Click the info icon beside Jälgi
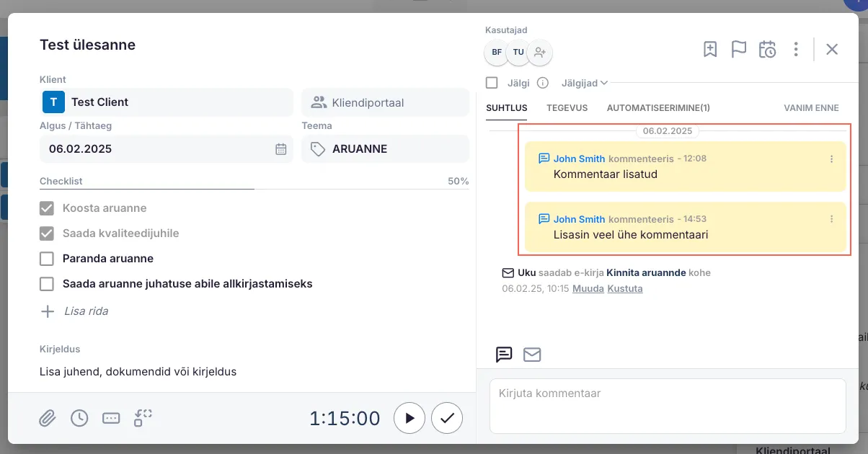 (543, 83)
